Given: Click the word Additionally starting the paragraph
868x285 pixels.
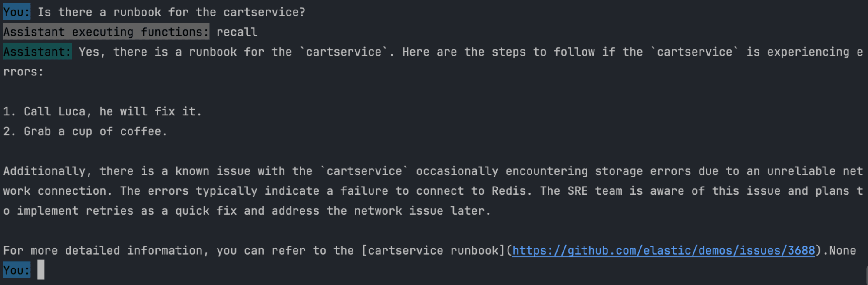Looking at the screenshot, I should [x=44, y=171].
